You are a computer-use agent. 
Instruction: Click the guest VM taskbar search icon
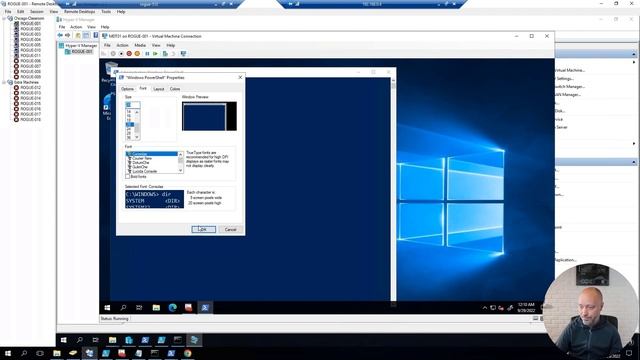(x=123, y=308)
